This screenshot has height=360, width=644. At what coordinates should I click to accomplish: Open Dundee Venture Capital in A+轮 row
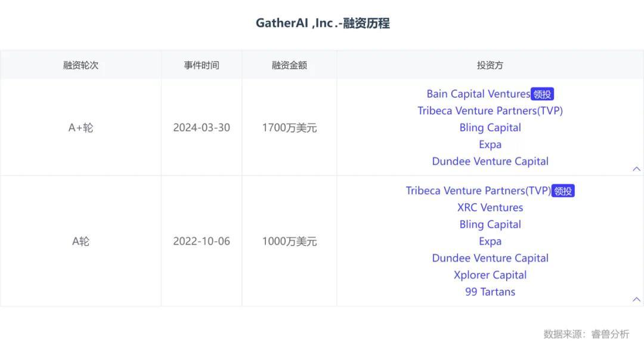point(490,161)
